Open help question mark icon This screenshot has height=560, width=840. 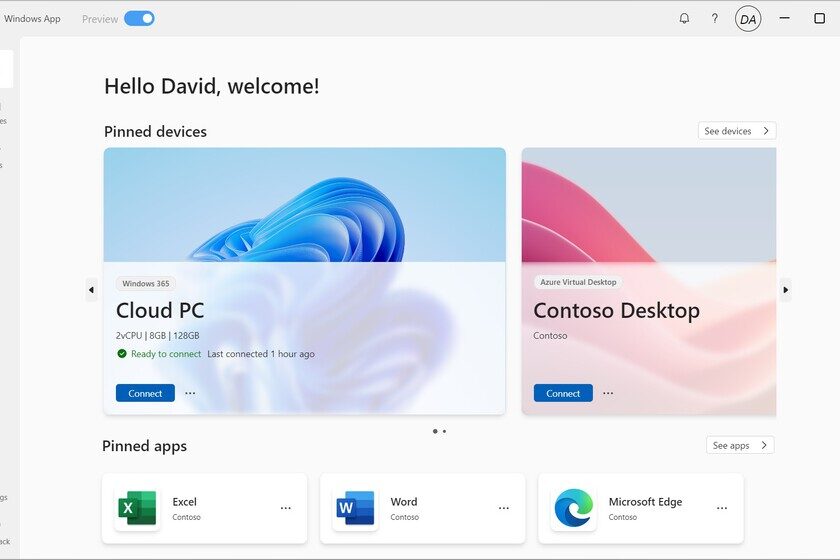pos(715,19)
